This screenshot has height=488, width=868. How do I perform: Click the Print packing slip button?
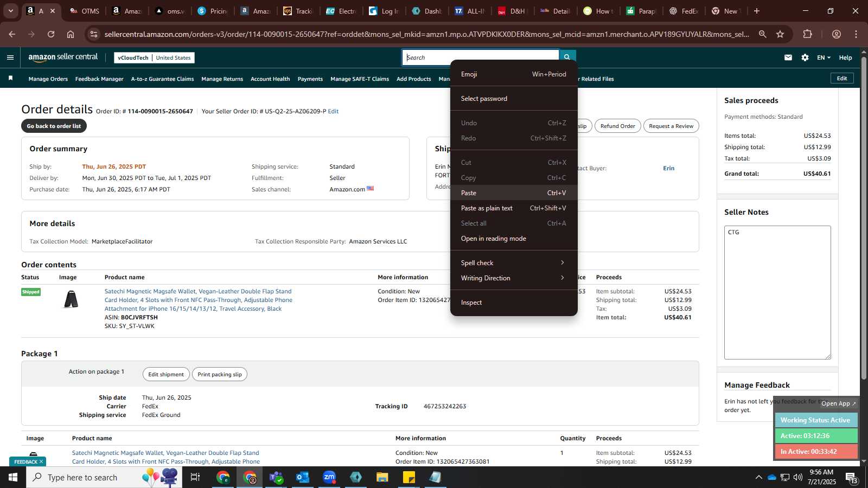[x=220, y=374]
